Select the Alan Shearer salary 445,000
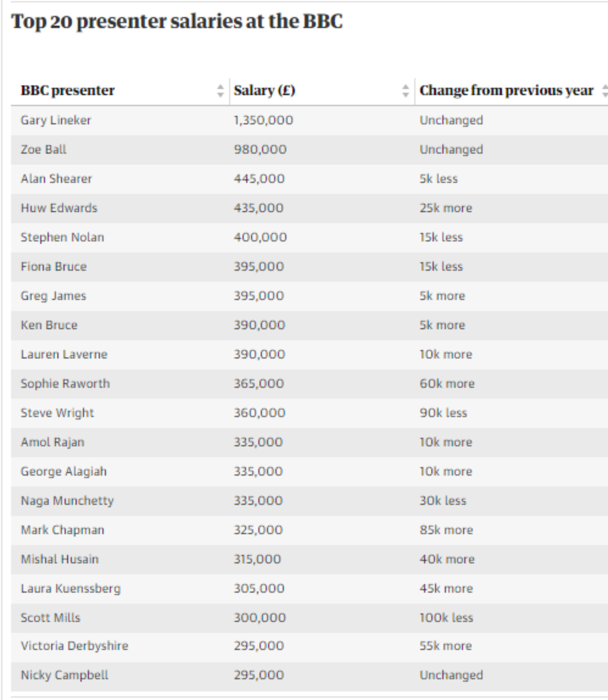This screenshot has width=608, height=700. tap(259, 179)
